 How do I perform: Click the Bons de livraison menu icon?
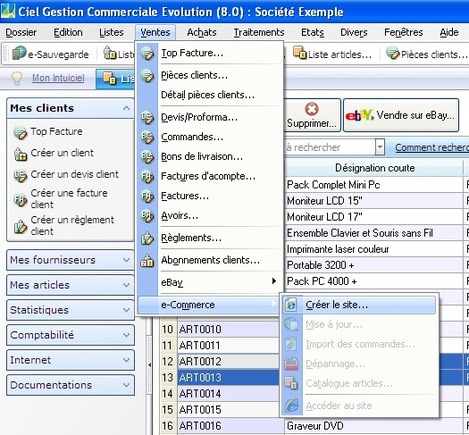[147, 157]
